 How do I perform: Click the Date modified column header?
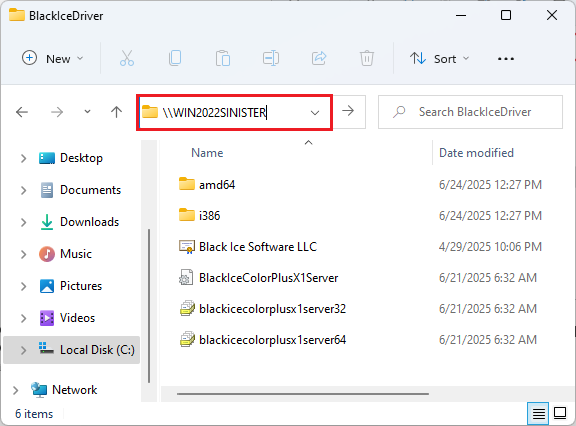click(476, 153)
